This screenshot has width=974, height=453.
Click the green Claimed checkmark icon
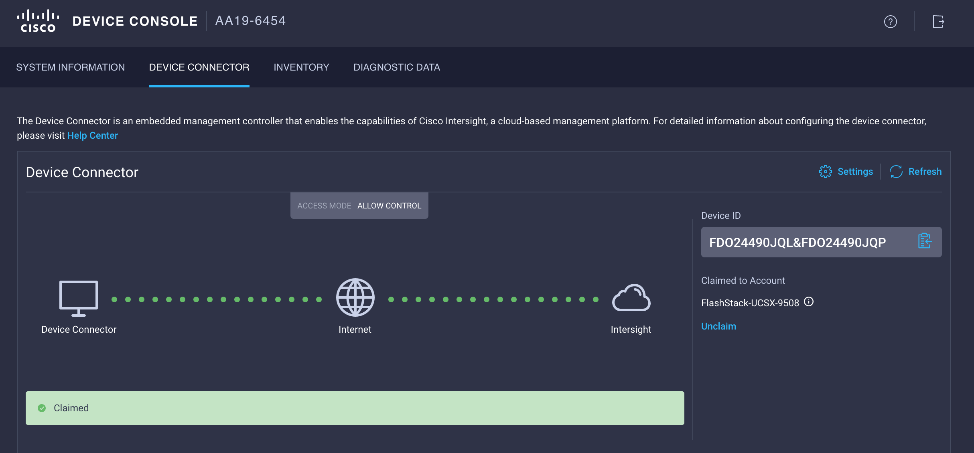pos(42,408)
